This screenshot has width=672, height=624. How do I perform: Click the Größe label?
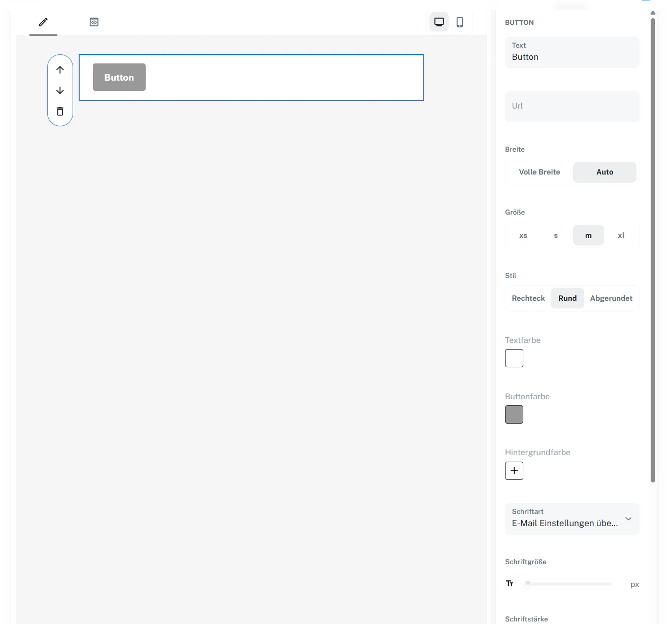tap(515, 212)
